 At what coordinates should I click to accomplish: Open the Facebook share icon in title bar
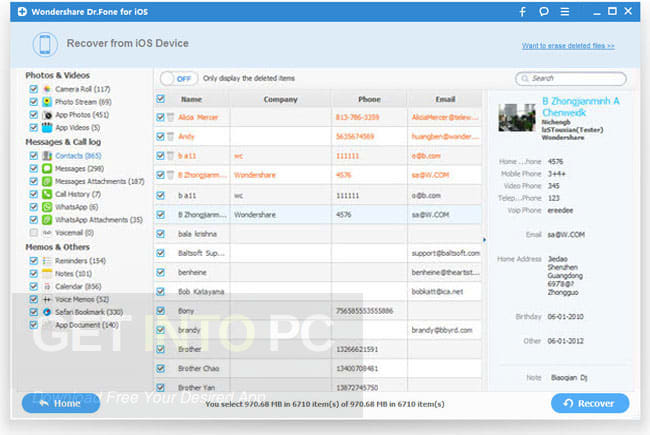pyautogui.click(x=523, y=12)
